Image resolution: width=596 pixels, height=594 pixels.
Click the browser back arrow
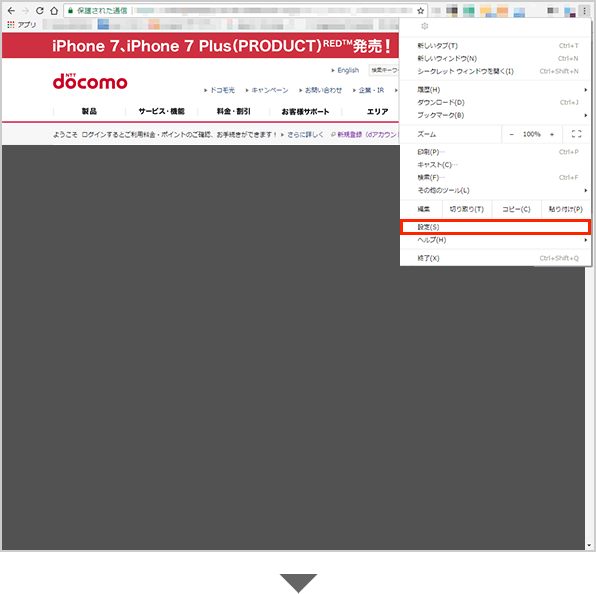(x=11, y=11)
